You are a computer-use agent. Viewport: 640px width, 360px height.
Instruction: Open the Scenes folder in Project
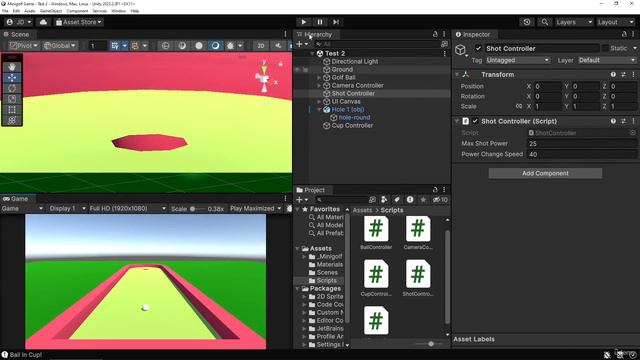click(327, 273)
